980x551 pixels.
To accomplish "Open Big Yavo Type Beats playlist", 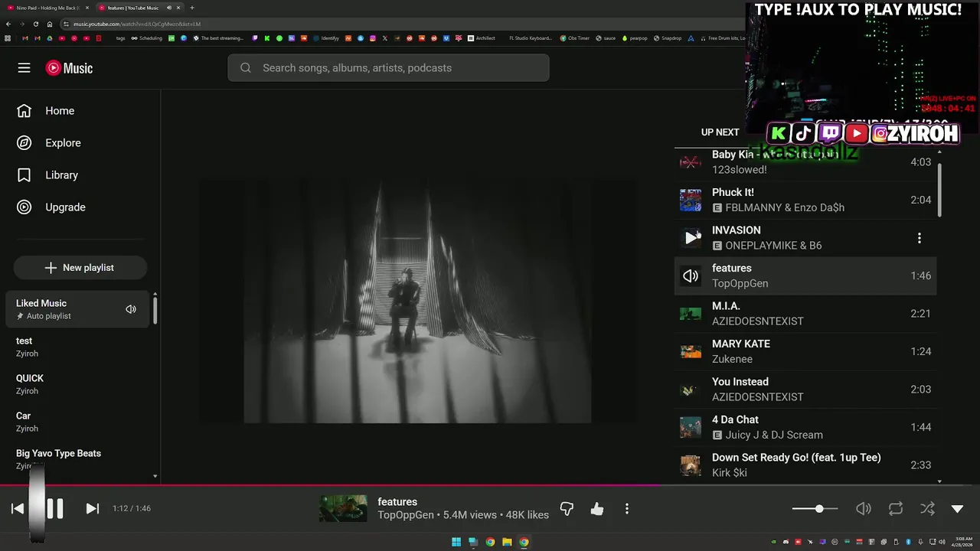I will pos(77,458).
